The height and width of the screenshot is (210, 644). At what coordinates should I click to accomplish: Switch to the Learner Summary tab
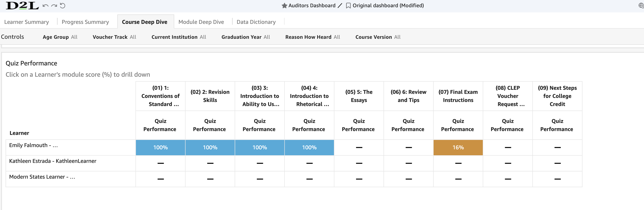coord(26,22)
